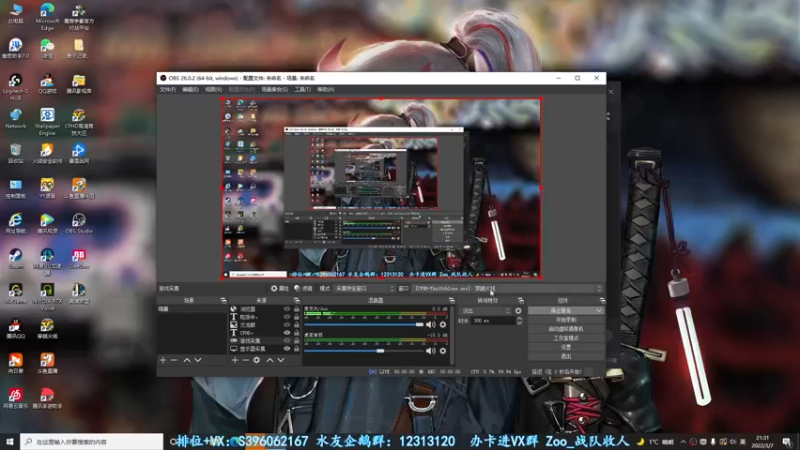Image resolution: width=800 pixels, height=450 pixels.
Task: Pop out the Audio Mixer dock panel
Action: point(452,301)
